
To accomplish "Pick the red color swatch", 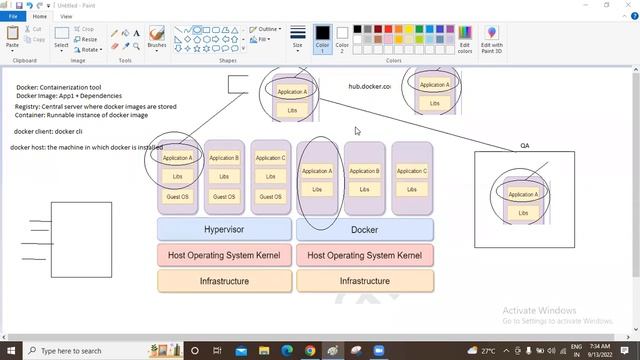I will [389, 29].
